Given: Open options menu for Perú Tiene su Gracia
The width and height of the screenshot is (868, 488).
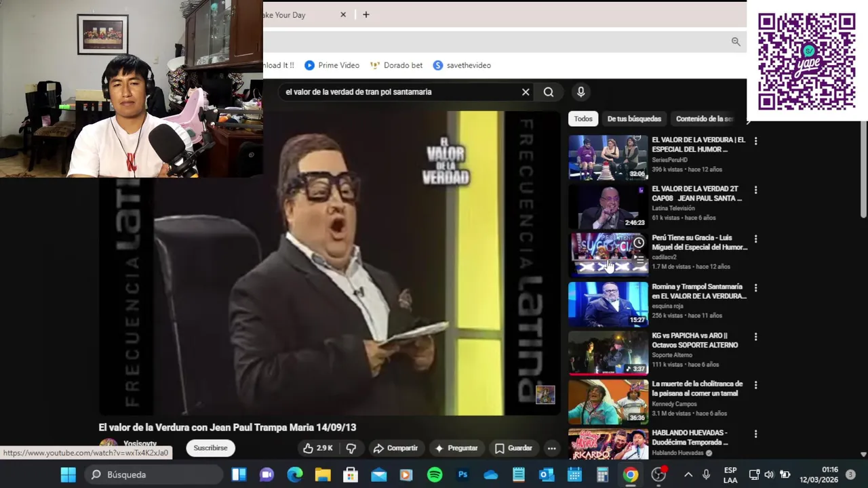Looking at the screenshot, I should click(755, 239).
